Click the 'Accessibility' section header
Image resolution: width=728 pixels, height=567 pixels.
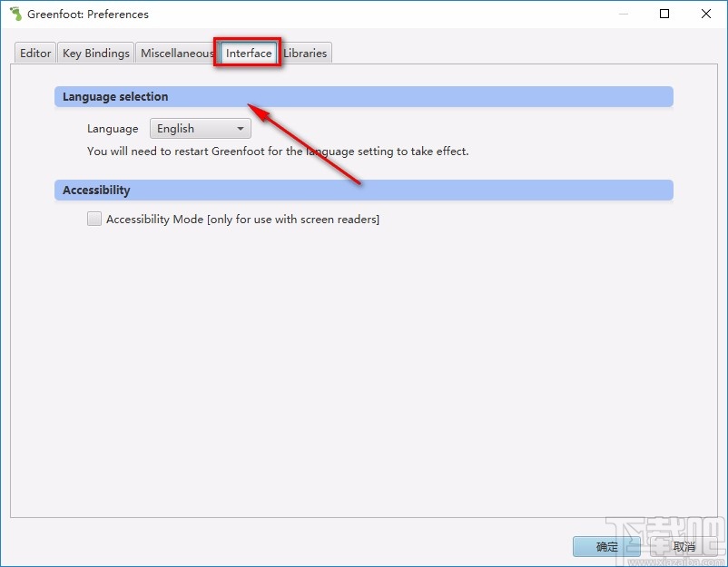(x=363, y=191)
